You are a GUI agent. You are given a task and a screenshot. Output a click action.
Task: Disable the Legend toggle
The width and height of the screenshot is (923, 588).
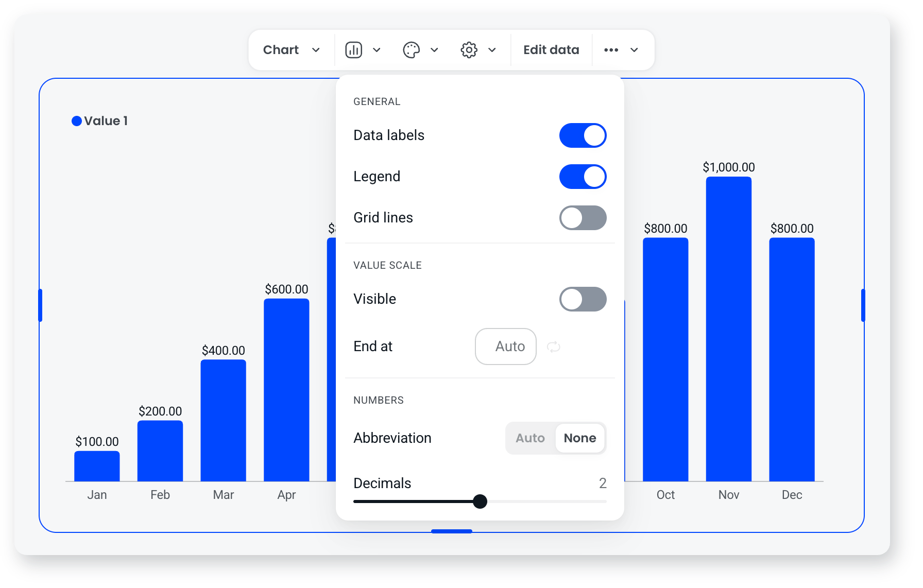583,177
